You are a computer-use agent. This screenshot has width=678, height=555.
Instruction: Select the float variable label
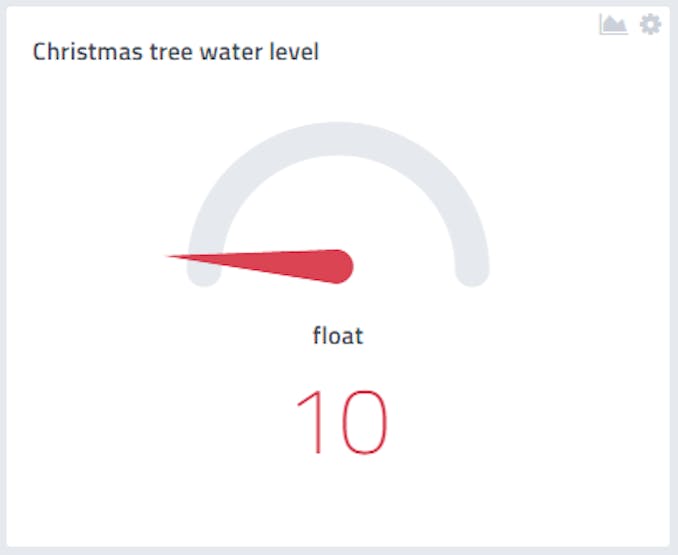(x=338, y=335)
